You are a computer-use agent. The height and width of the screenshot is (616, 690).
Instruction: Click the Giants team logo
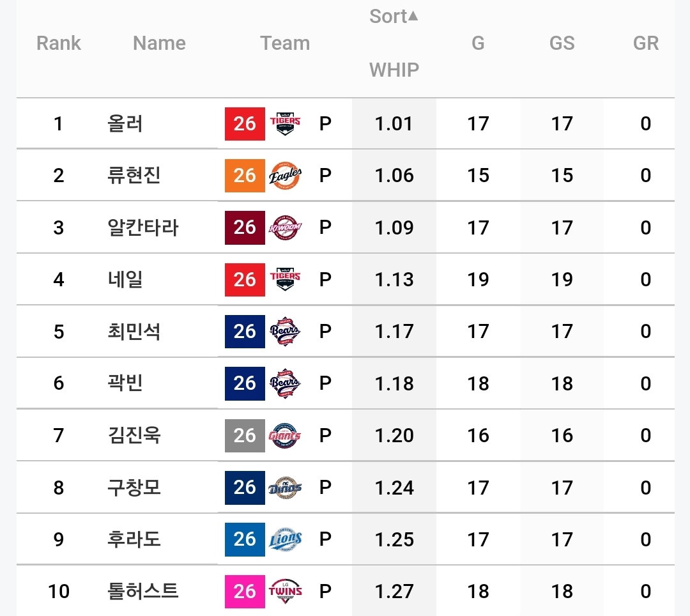285,435
